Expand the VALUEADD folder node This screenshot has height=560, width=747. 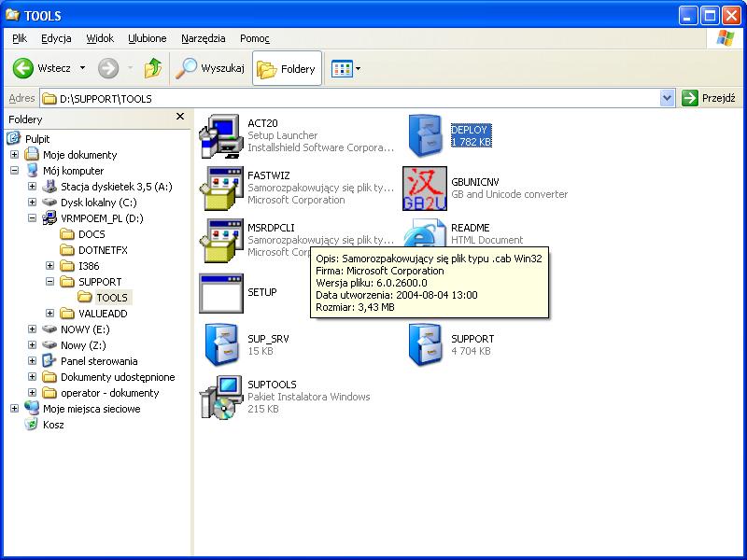[49, 314]
